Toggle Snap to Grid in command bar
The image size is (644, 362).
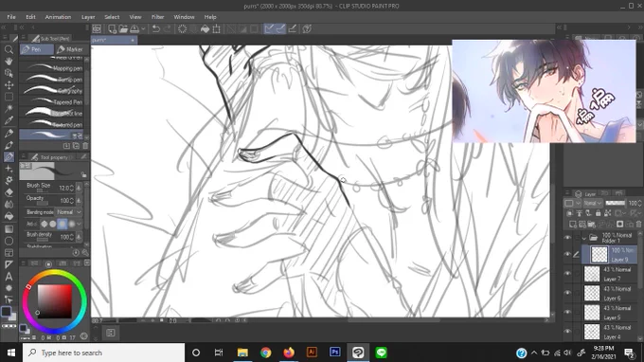pyautogui.click(x=293, y=28)
